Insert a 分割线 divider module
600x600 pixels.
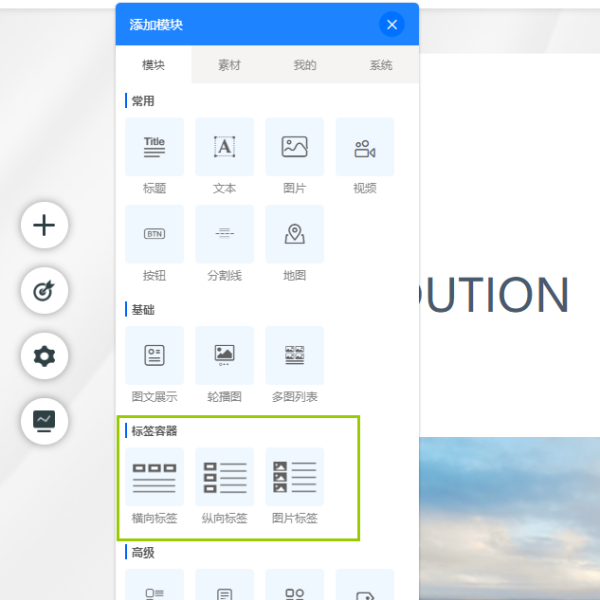click(225, 234)
